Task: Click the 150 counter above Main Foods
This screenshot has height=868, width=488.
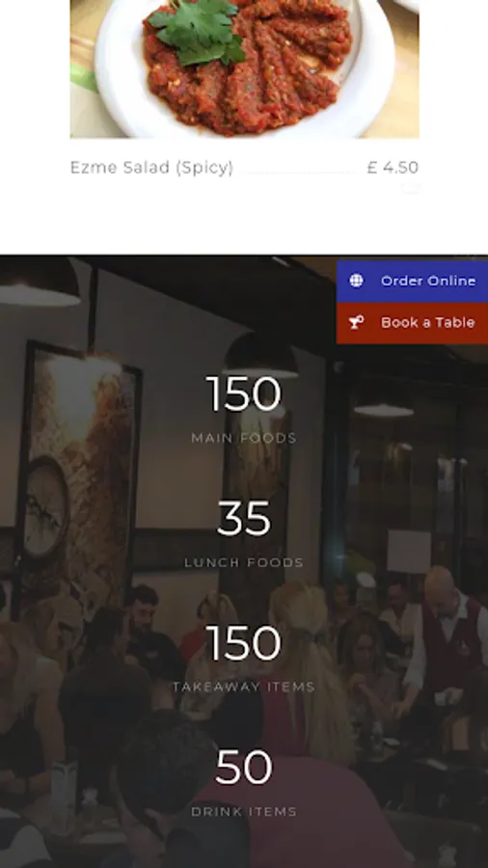Action: 244,393
